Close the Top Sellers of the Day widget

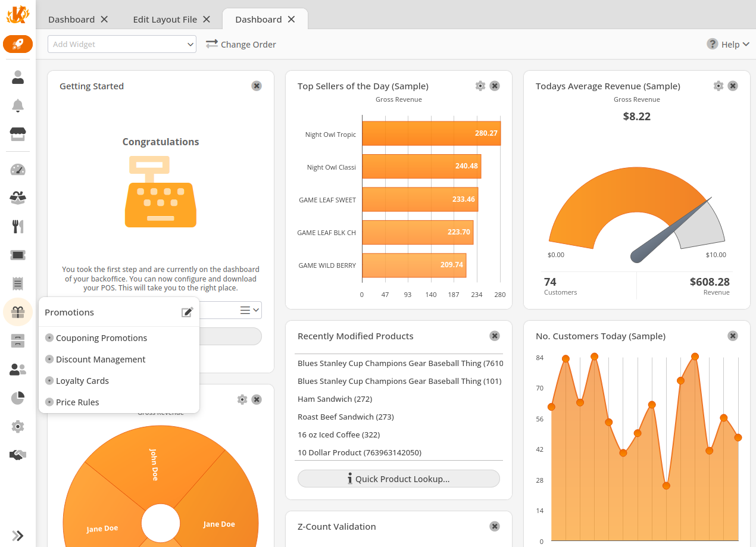pyautogui.click(x=495, y=86)
